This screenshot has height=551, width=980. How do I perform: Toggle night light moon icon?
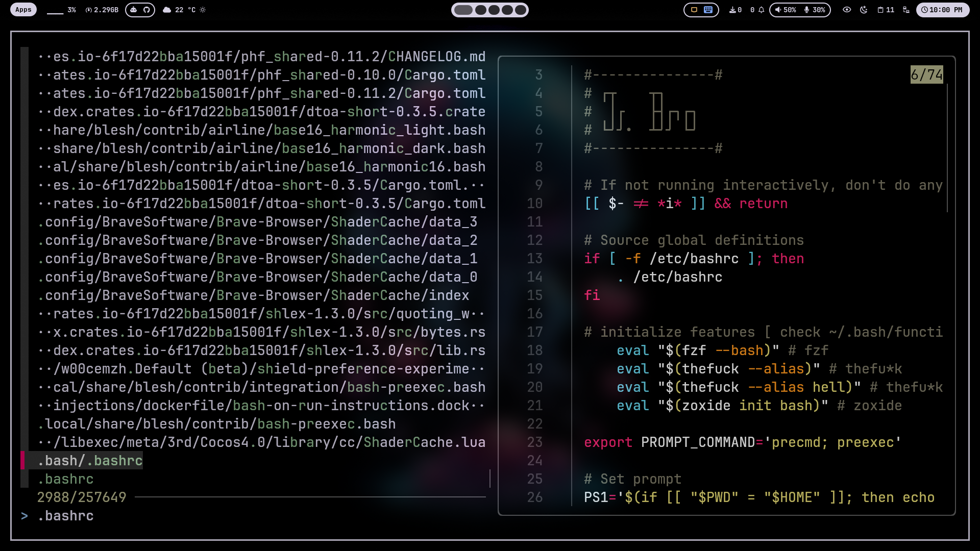pyautogui.click(x=864, y=10)
